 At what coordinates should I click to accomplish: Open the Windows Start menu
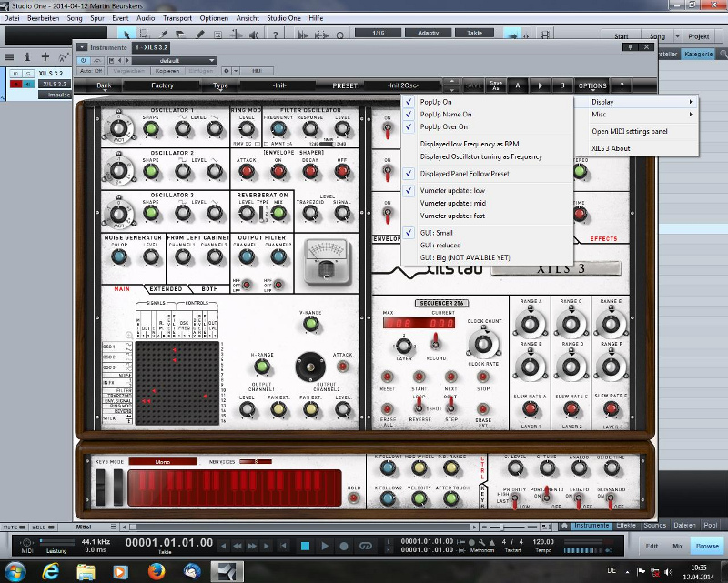(15, 571)
